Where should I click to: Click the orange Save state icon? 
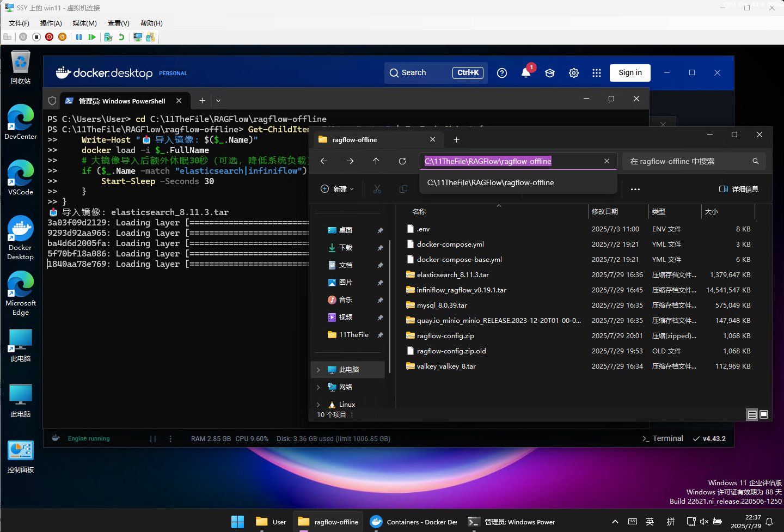point(63,37)
